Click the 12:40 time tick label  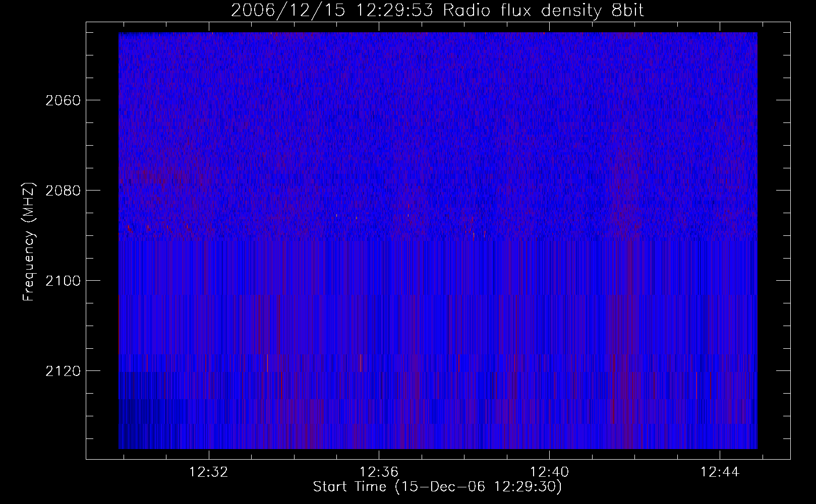pyautogui.click(x=549, y=472)
